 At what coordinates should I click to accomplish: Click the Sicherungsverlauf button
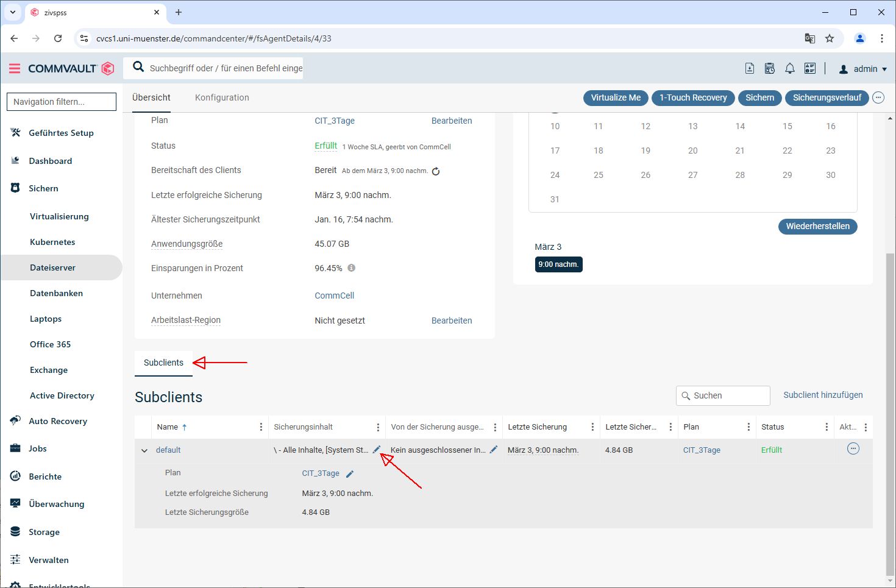(827, 97)
